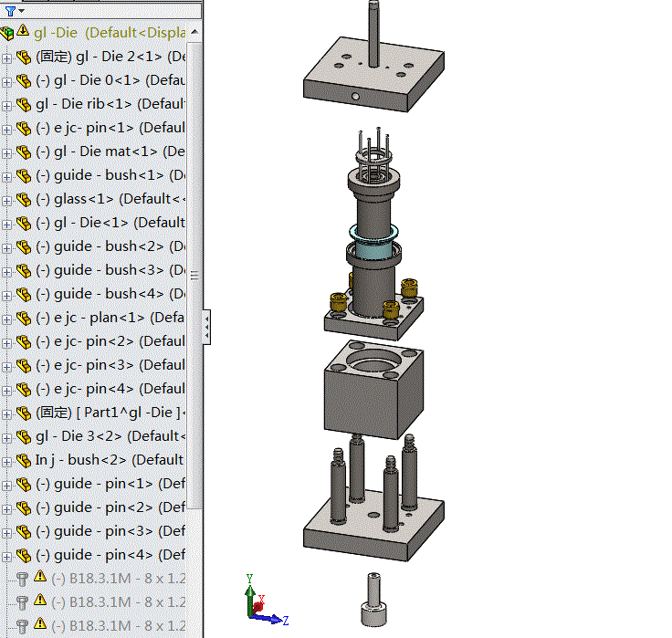Select the gl -Die top assembly icon
Screen dimensions: 672x638
coord(7,33)
